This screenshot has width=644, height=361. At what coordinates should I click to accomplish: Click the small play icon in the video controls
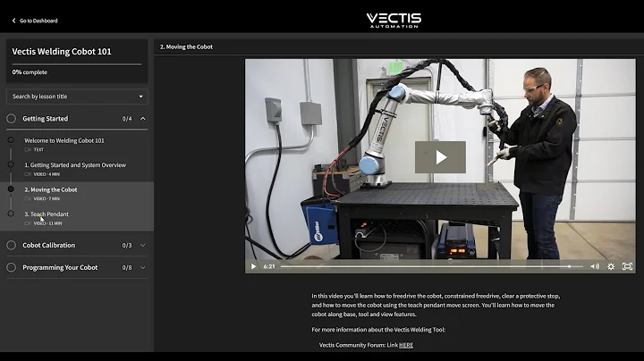tap(253, 266)
